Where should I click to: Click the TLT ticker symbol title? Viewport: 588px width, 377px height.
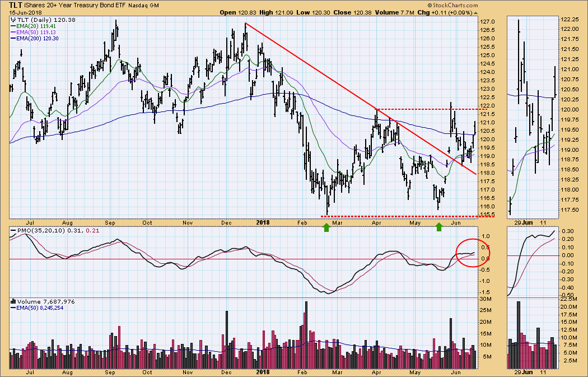pos(15,5)
